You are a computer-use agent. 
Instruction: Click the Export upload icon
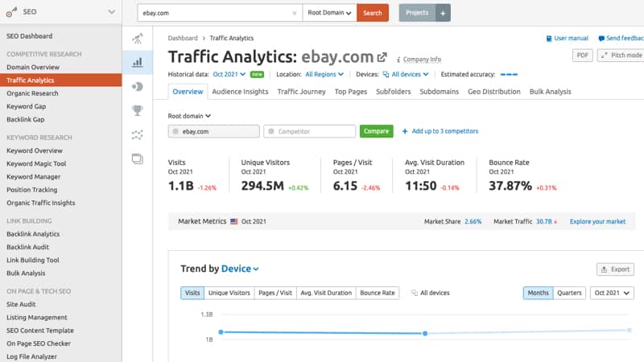604,269
